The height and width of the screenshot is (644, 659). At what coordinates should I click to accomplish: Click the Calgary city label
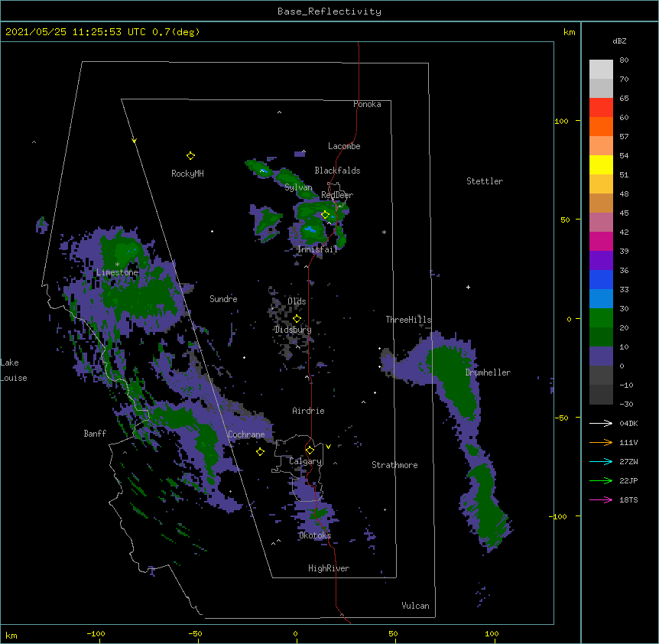pyautogui.click(x=306, y=461)
